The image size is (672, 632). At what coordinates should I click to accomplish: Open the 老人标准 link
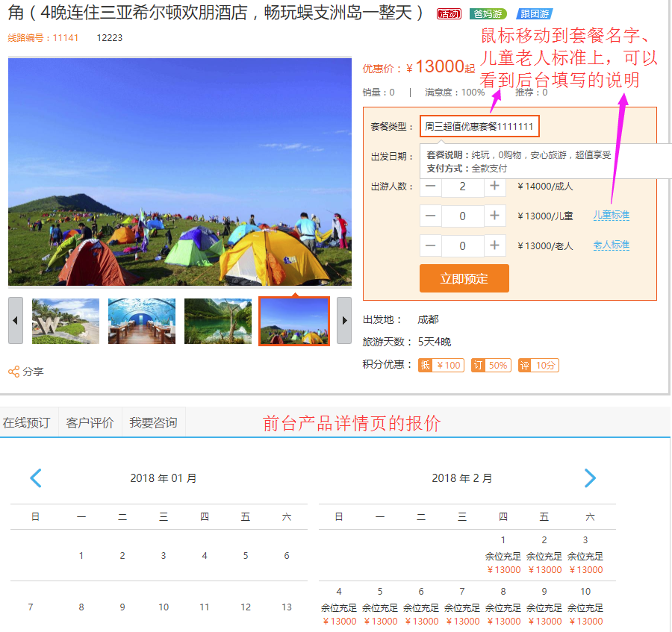[611, 245]
